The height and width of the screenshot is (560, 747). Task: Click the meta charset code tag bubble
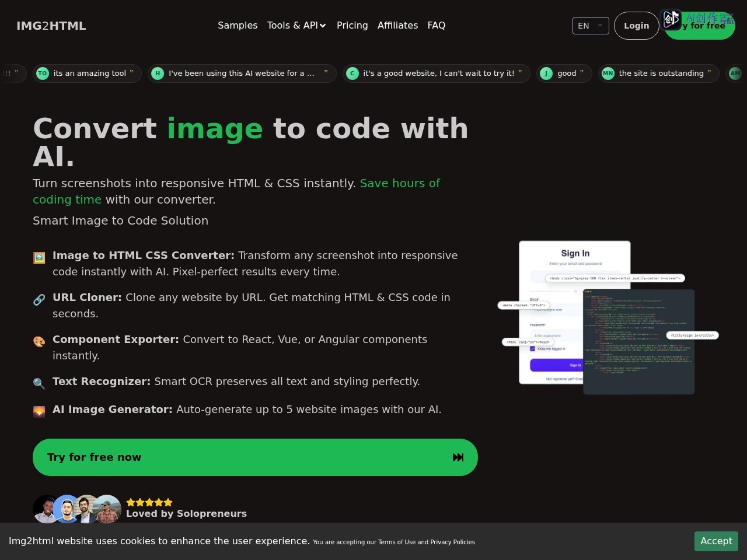point(523,305)
